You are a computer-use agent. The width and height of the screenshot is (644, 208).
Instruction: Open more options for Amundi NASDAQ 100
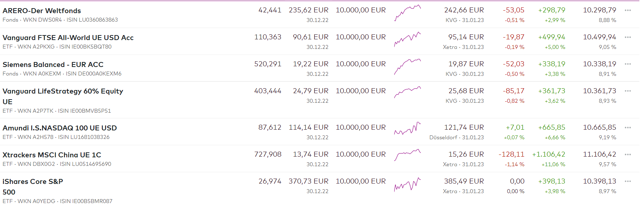pos(628,128)
